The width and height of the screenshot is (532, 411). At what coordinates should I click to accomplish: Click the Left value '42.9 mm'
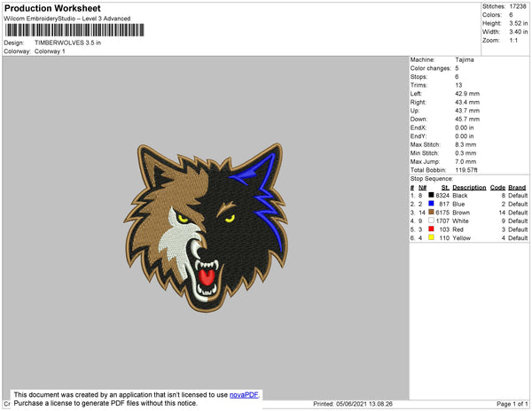coord(467,94)
